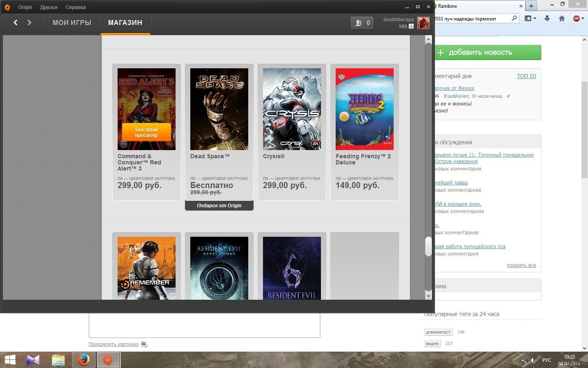Click the comment text box in browser page
The image size is (588, 368).
click(205, 325)
